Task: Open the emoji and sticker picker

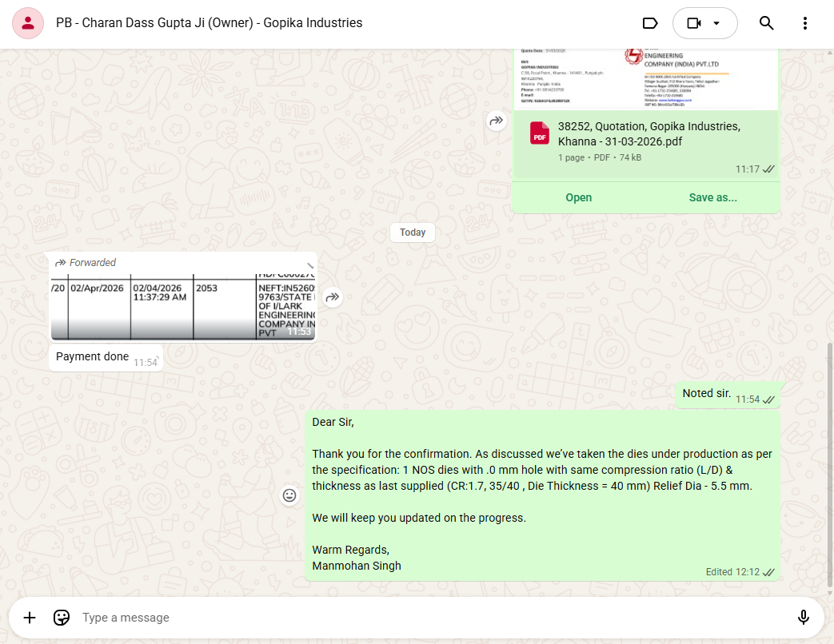Action: [62, 618]
